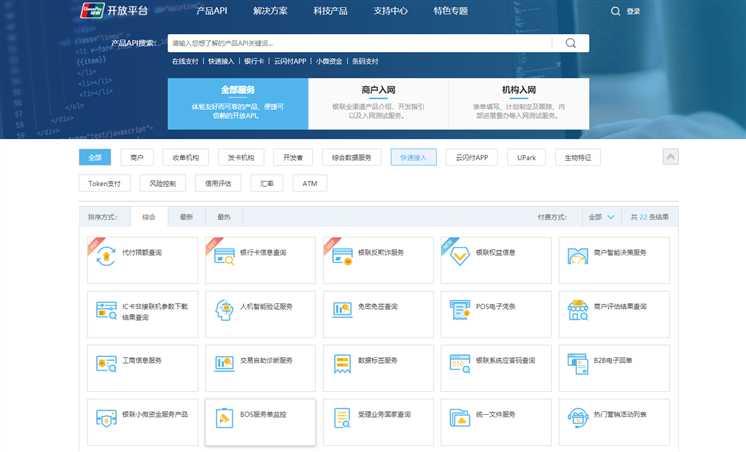This screenshot has height=452, width=746.
Task: Switch to the 全部服务 tab
Action: (238, 104)
